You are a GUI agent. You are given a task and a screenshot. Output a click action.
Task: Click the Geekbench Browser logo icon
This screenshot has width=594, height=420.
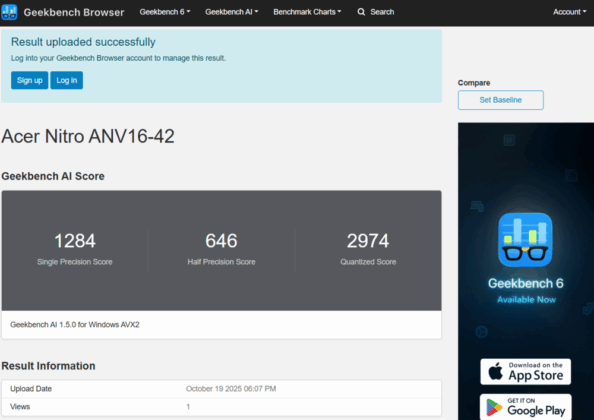[x=9, y=12]
